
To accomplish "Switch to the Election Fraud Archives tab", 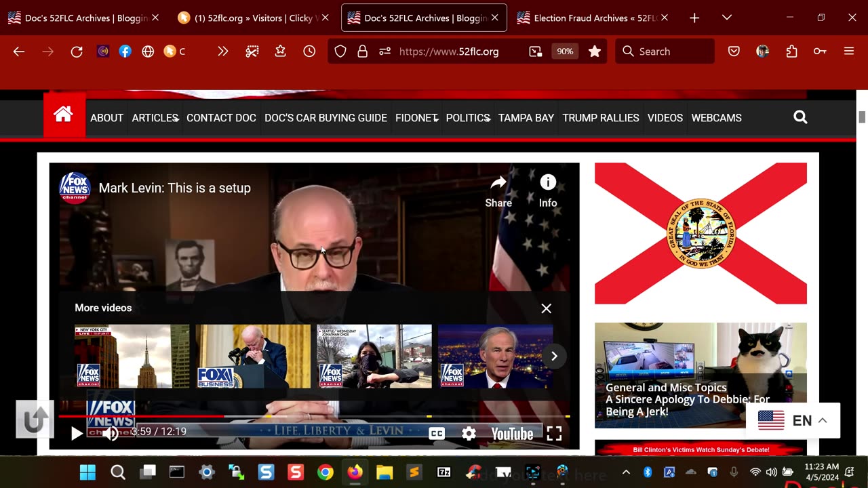I will click(593, 18).
